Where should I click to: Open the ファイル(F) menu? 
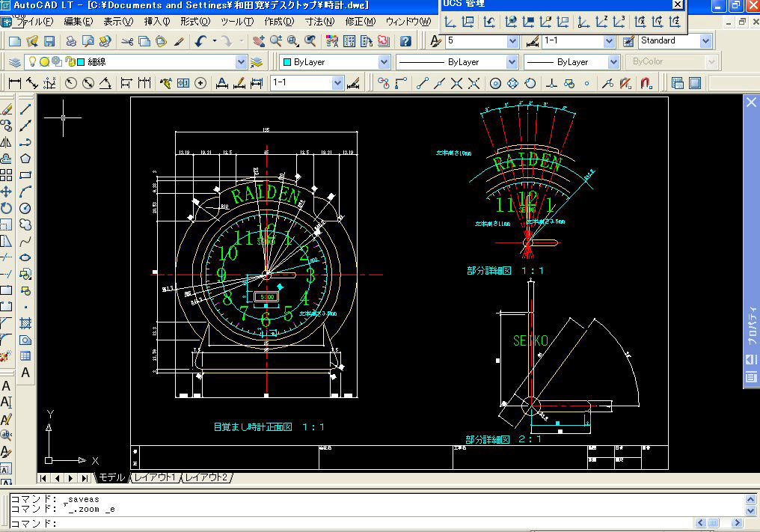(x=34, y=22)
